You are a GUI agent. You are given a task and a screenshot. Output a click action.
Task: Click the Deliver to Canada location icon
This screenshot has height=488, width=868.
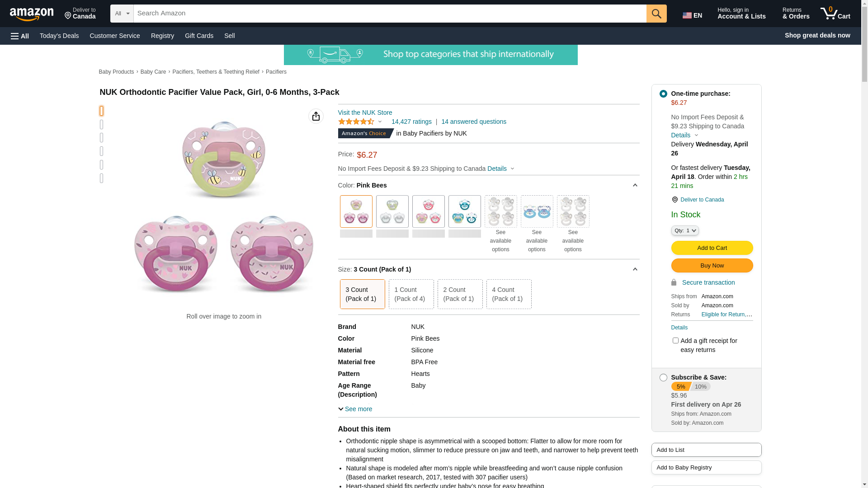point(68,16)
